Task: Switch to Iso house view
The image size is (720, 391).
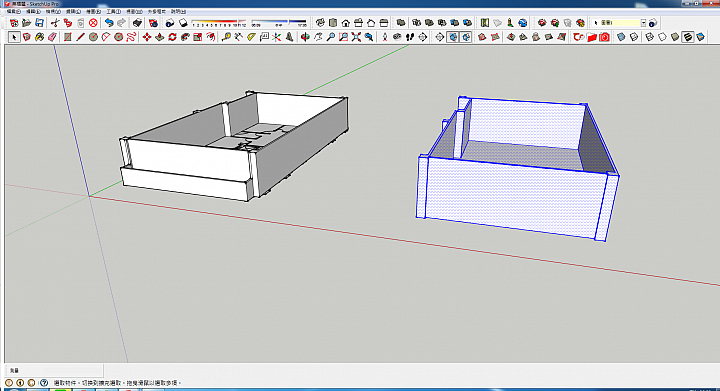Action: (x=320, y=22)
